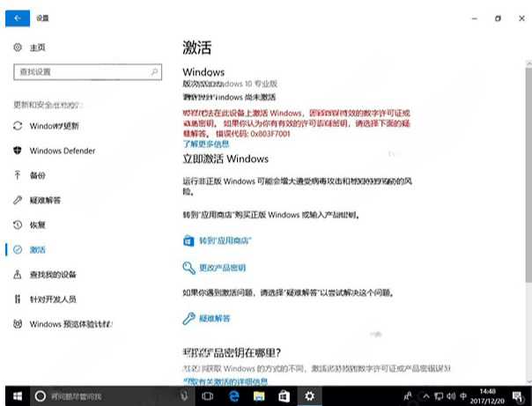Open Microsoft Store from taskbar

284,395
